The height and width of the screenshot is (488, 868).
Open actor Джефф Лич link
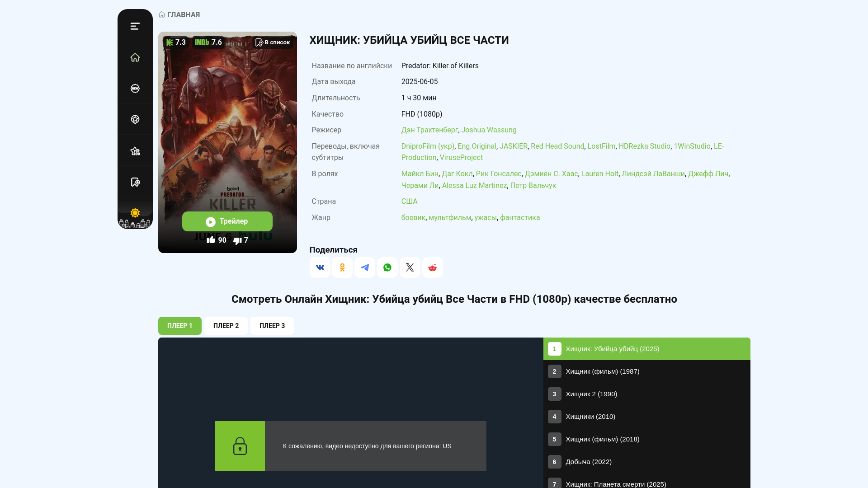pos(708,174)
